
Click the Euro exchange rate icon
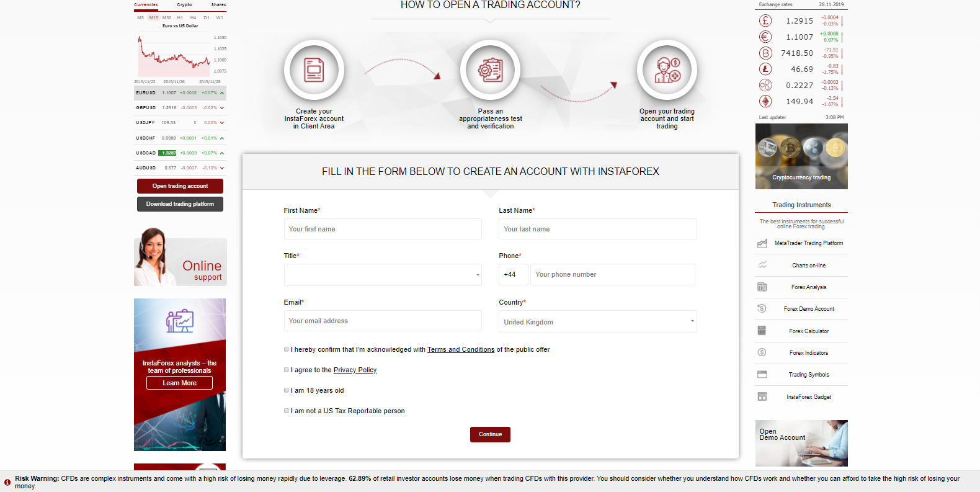pos(765,37)
